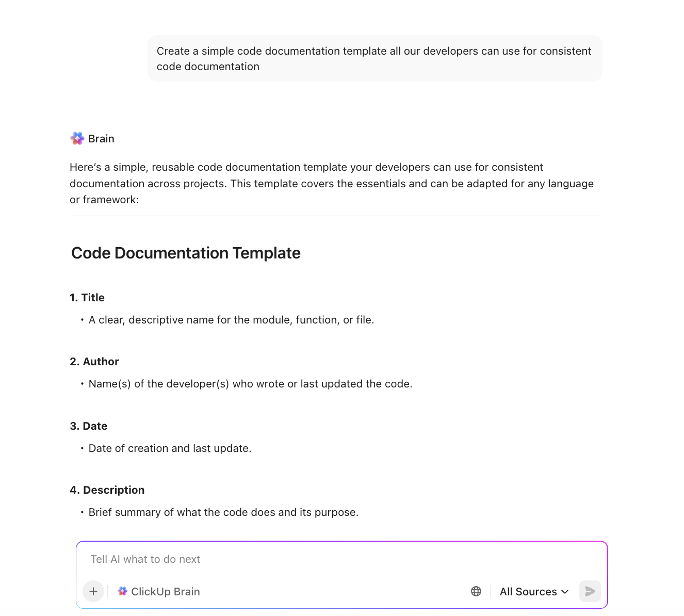The image size is (684, 616).
Task: Click the plus attachment button
Action: (93, 591)
